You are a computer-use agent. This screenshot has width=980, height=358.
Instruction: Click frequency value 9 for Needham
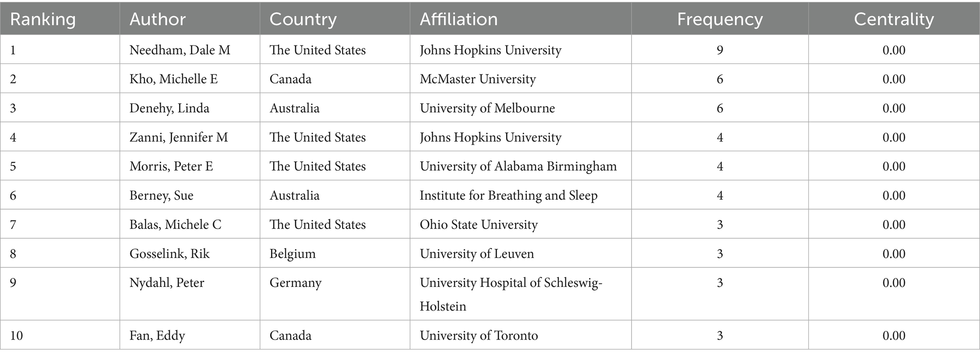tap(719, 50)
